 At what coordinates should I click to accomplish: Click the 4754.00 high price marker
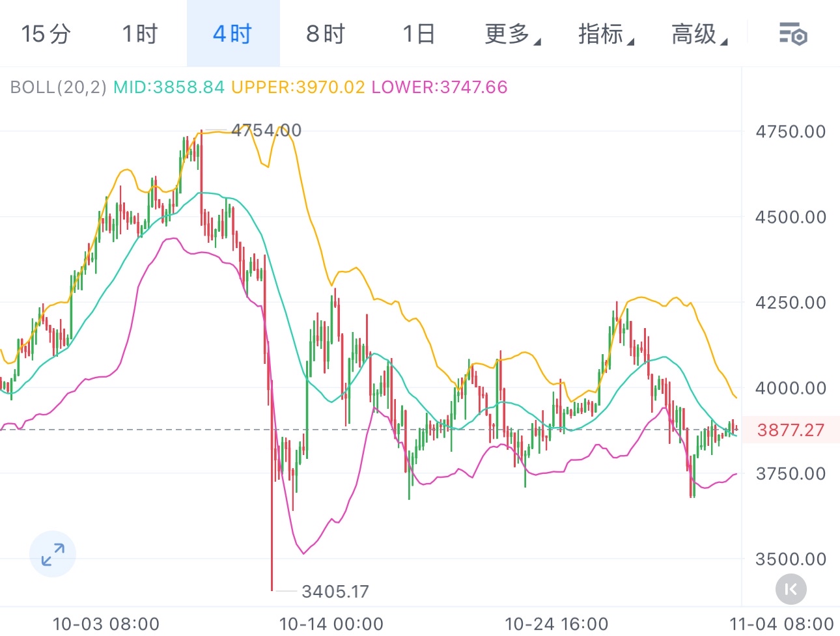tap(266, 130)
